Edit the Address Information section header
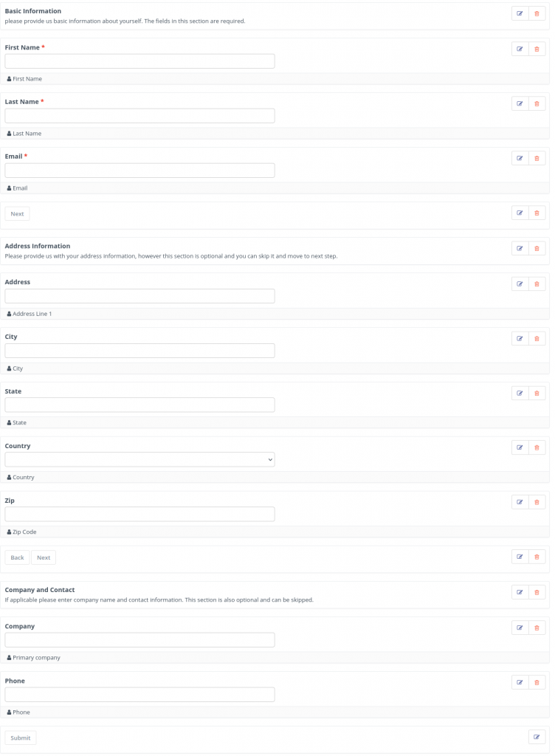Viewport: 555px width, 756px height. coord(520,248)
